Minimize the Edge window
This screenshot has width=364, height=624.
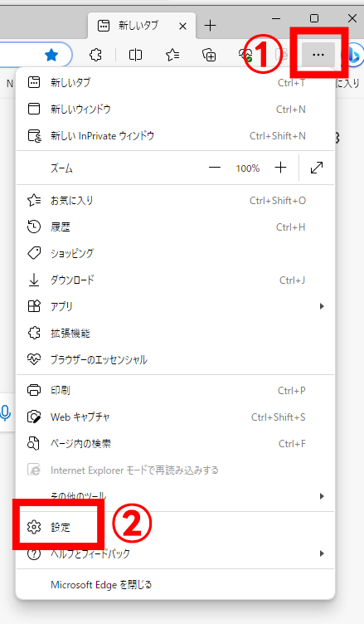tap(276, 18)
